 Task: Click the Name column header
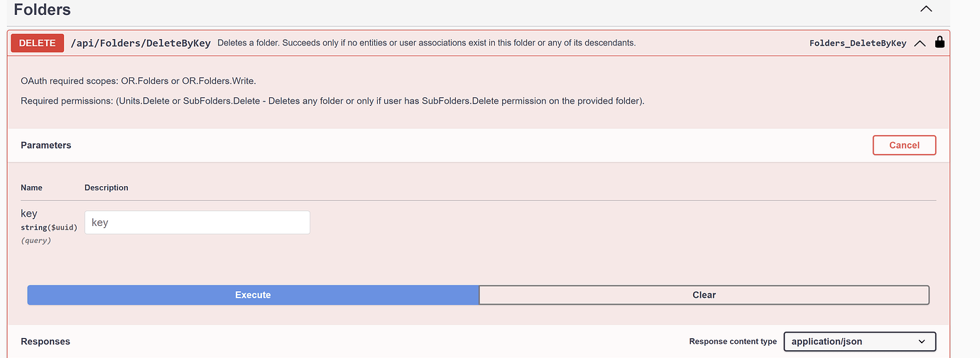[x=31, y=188]
